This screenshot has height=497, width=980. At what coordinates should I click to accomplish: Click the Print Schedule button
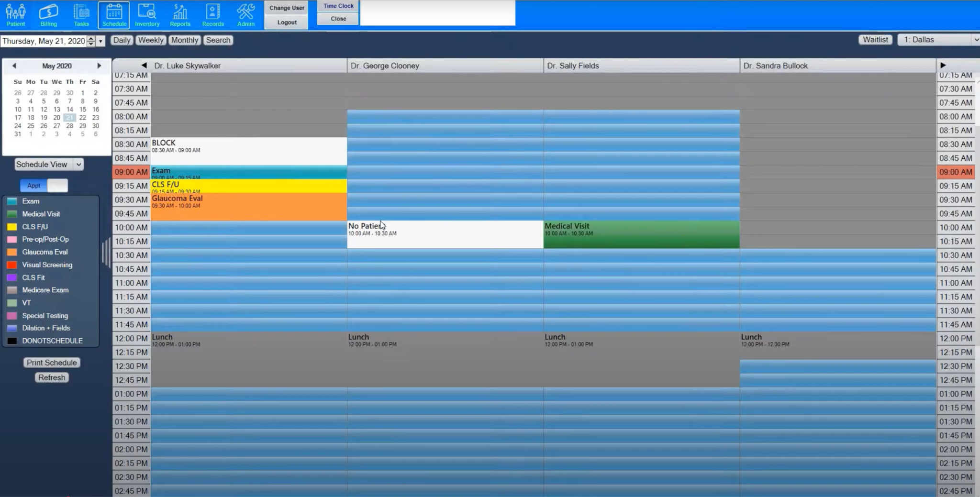pos(52,363)
